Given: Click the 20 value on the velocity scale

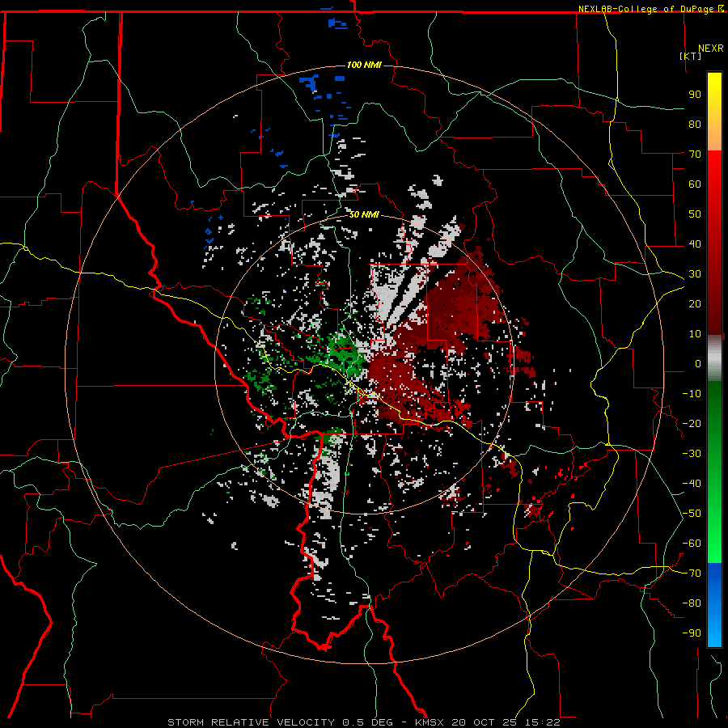Looking at the screenshot, I should click(x=695, y=304).
